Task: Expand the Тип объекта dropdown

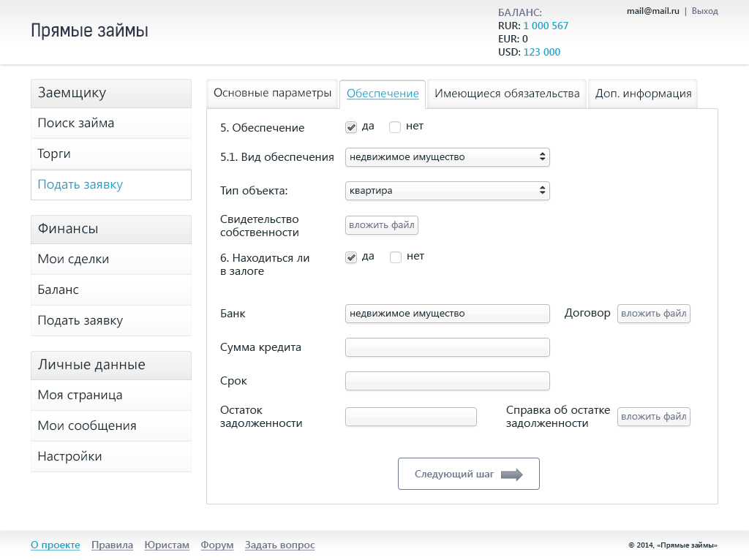Action: point(448,191)
